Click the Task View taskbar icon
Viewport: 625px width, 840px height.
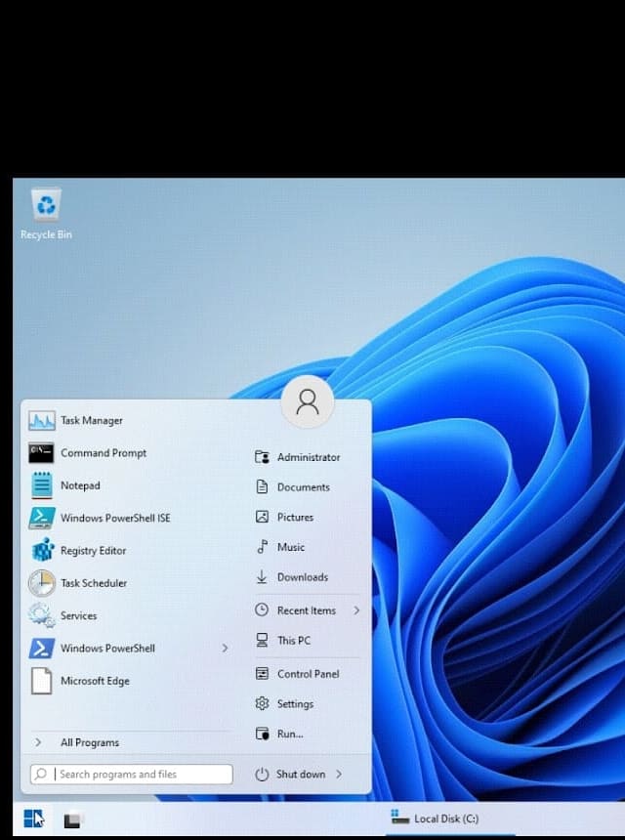point(72,819)
